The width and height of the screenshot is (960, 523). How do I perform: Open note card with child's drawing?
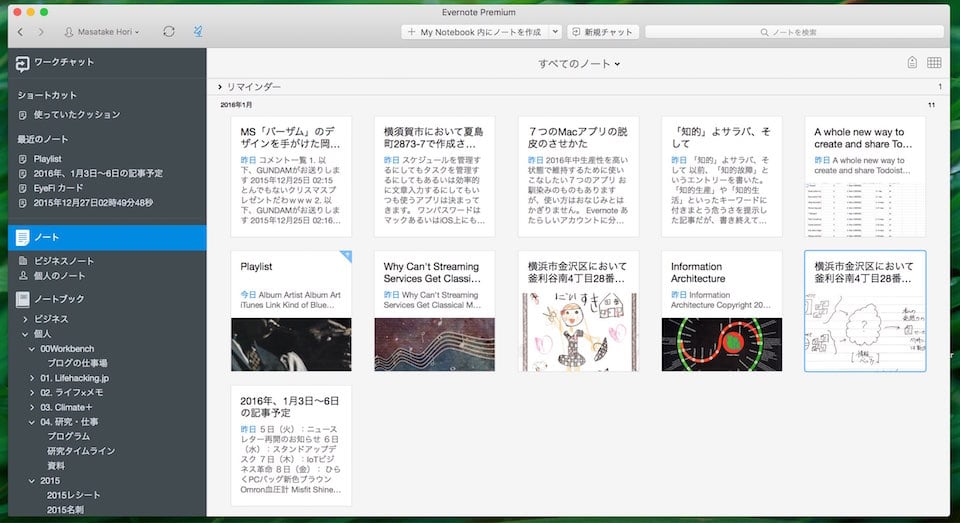click(579, 311)
